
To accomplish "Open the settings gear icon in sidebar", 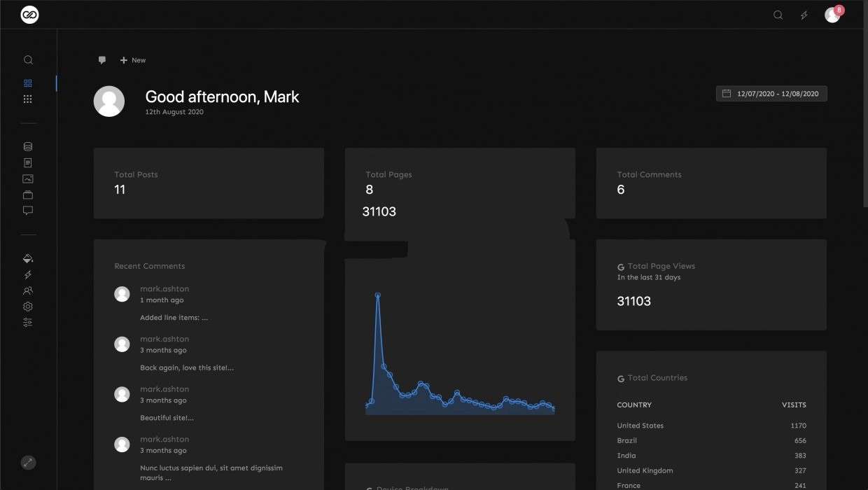I will (28, 307).
